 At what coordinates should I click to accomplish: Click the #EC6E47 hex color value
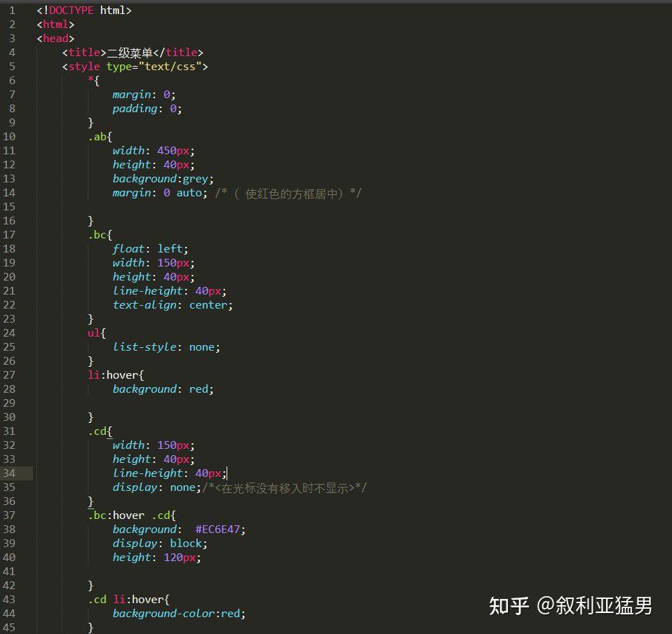coord(219,529)
